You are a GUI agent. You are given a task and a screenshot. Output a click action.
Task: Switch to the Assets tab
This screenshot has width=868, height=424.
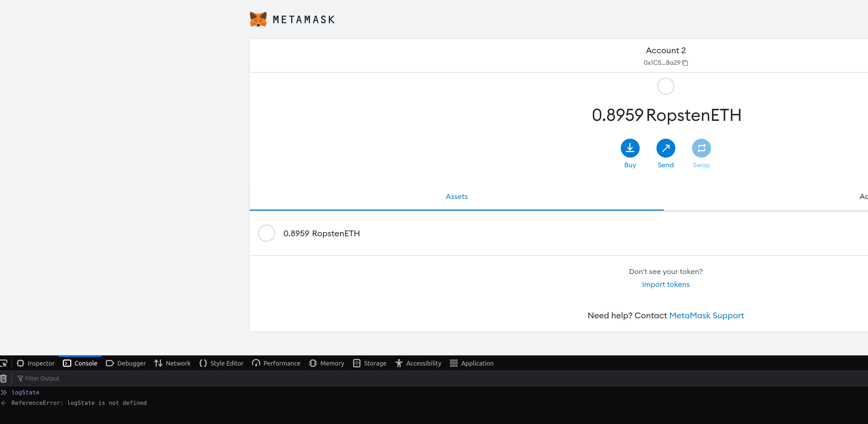(x=457, y=196)
